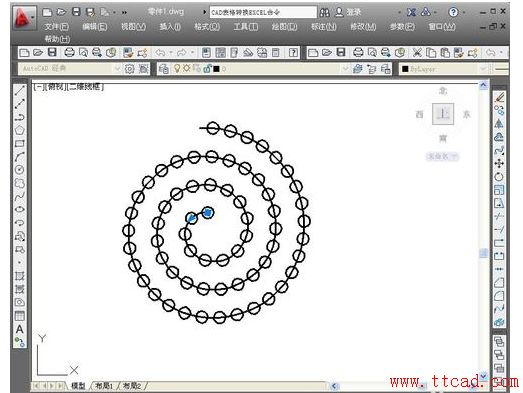This screenshot has height=393, width=523.
Task: Select the Scale modify tool
Action: (499, 190)
